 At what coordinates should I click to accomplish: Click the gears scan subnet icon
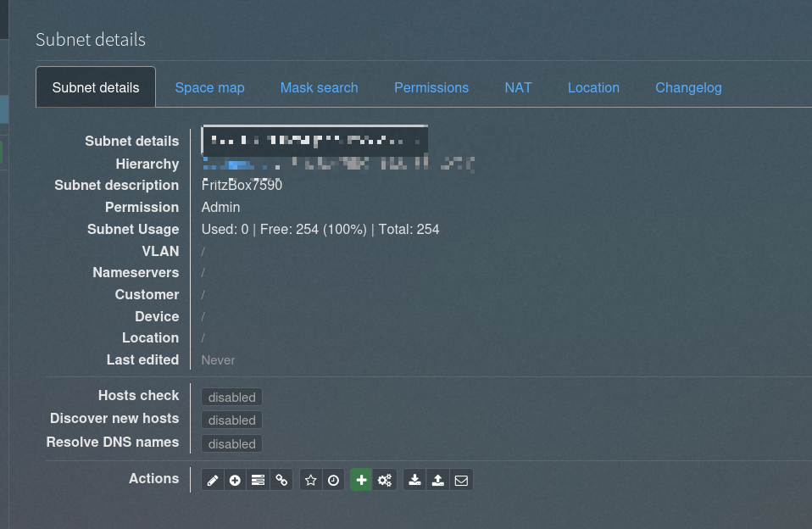click(385, 481)
